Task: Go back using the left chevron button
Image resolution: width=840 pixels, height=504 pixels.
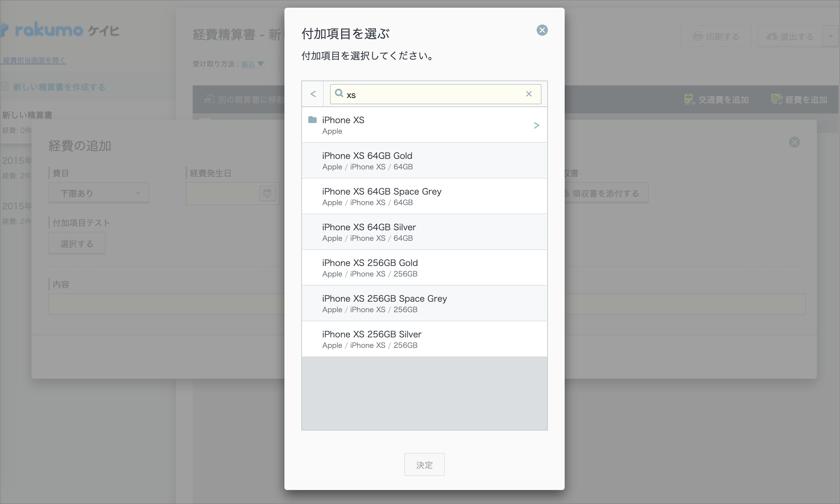Action: 313,94
